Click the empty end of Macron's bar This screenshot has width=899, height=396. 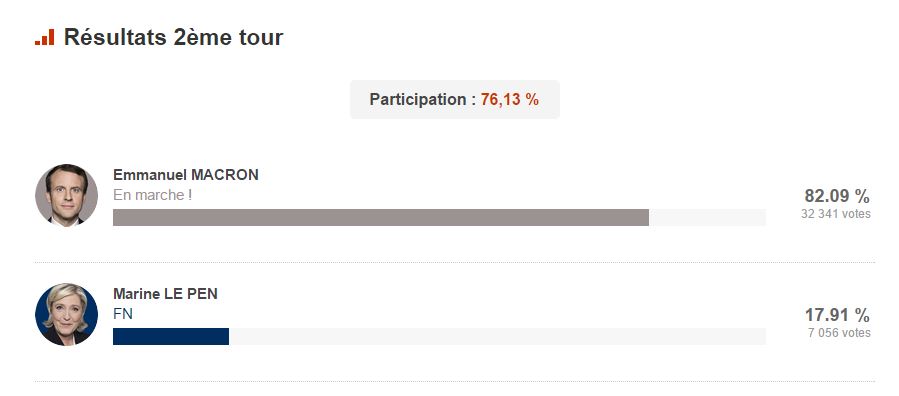(x=708, y=217)
